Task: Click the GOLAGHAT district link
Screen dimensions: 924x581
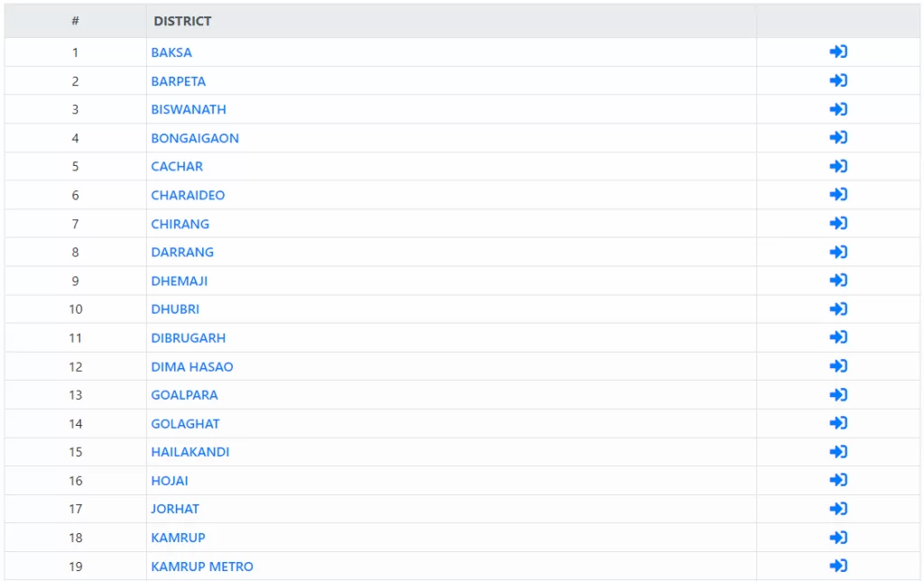Action: point(185,424)
